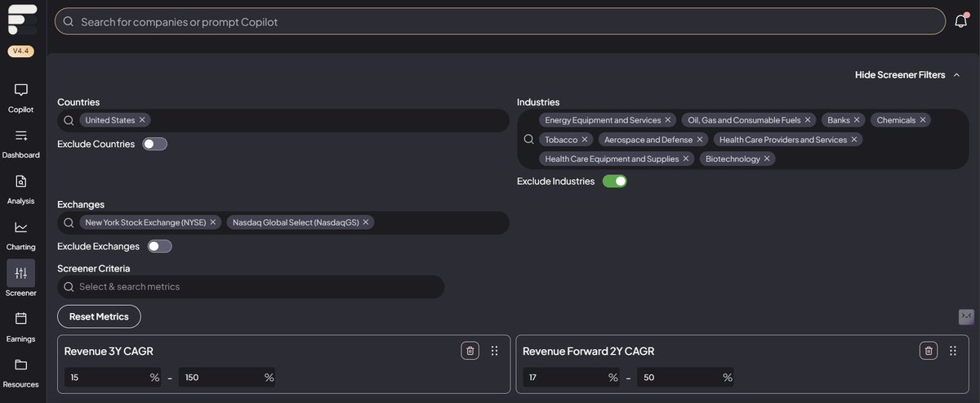
Task: Open Copilot from the sidebar
Action: tap(21, 97)
